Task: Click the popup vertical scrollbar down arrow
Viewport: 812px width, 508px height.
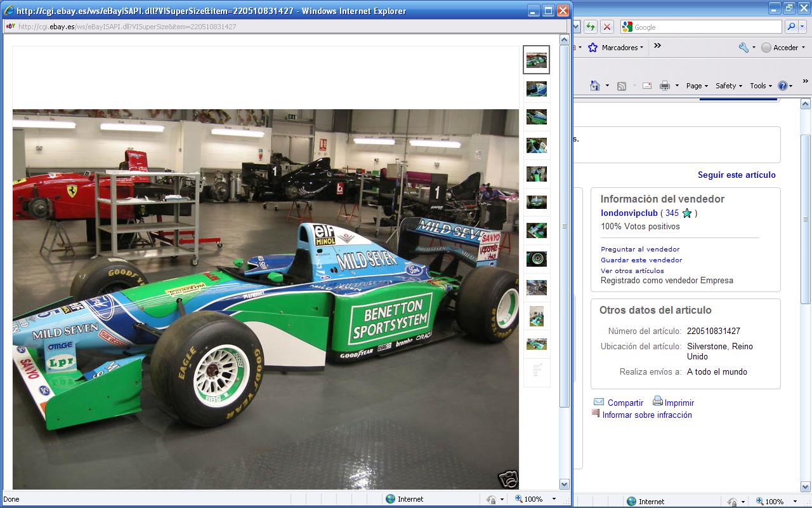Action: (565, 484)
